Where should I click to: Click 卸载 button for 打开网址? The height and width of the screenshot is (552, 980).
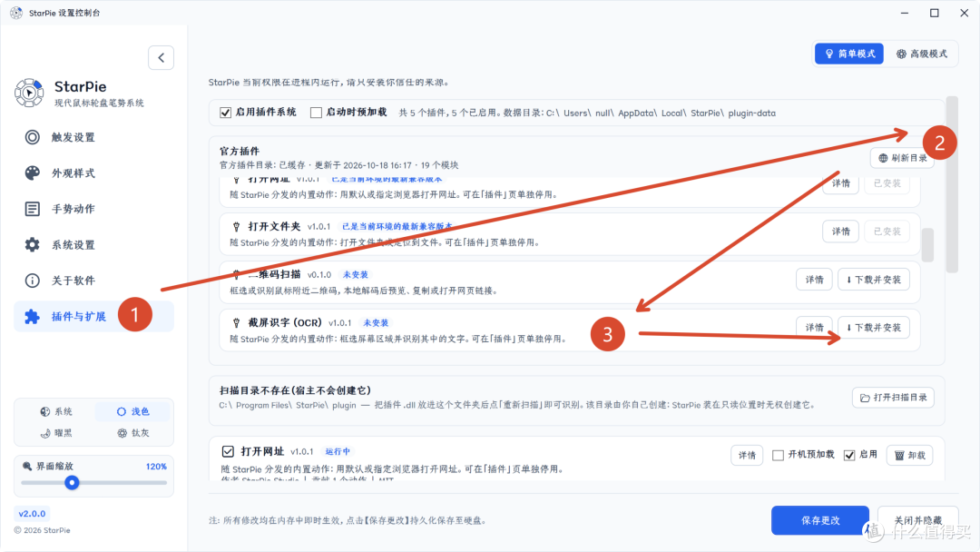(x=909, y=455)
